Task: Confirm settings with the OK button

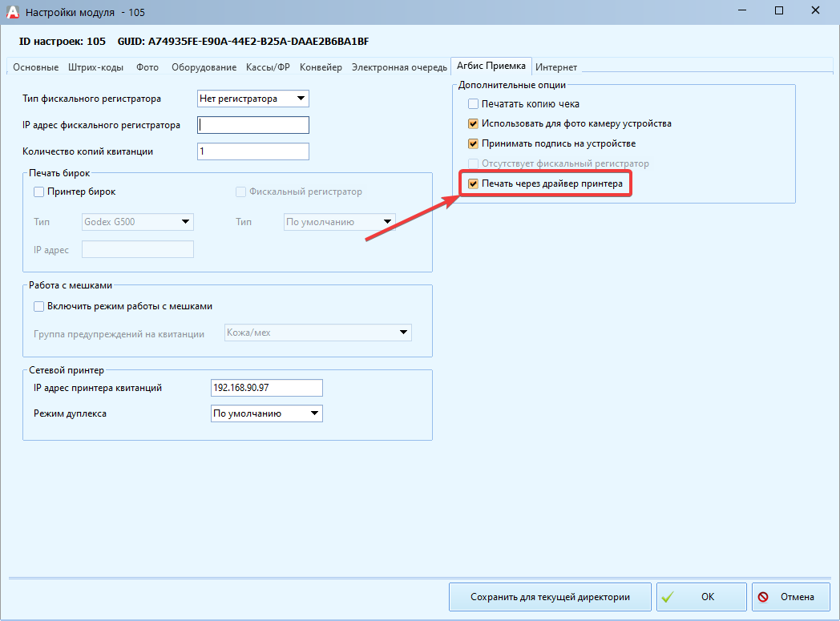Action: (702, 597)
